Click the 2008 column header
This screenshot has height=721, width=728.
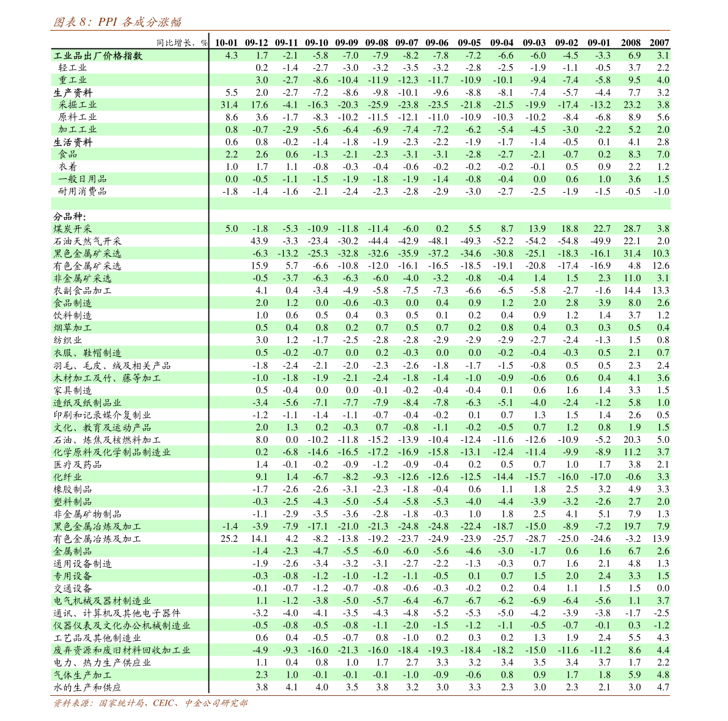click(630, 42)
